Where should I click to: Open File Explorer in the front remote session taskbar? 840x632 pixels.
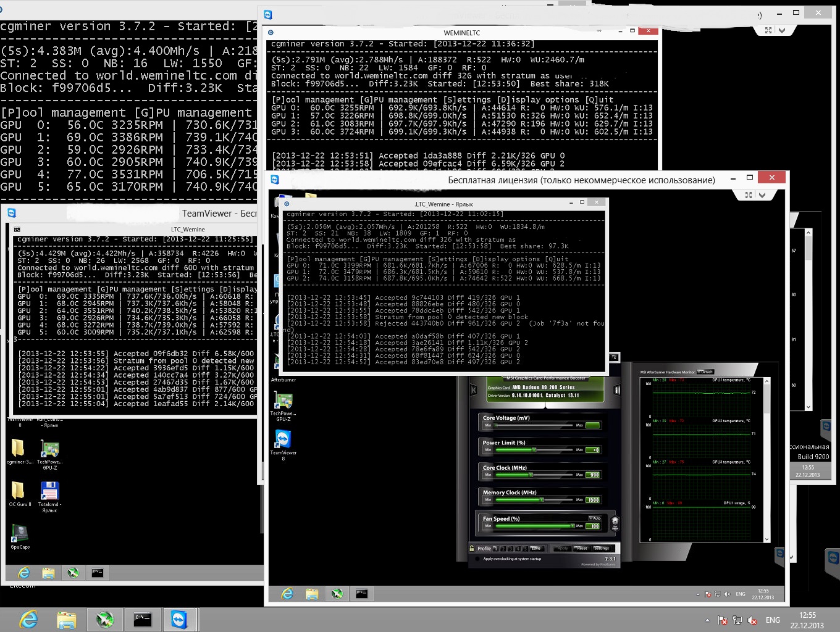312,594
